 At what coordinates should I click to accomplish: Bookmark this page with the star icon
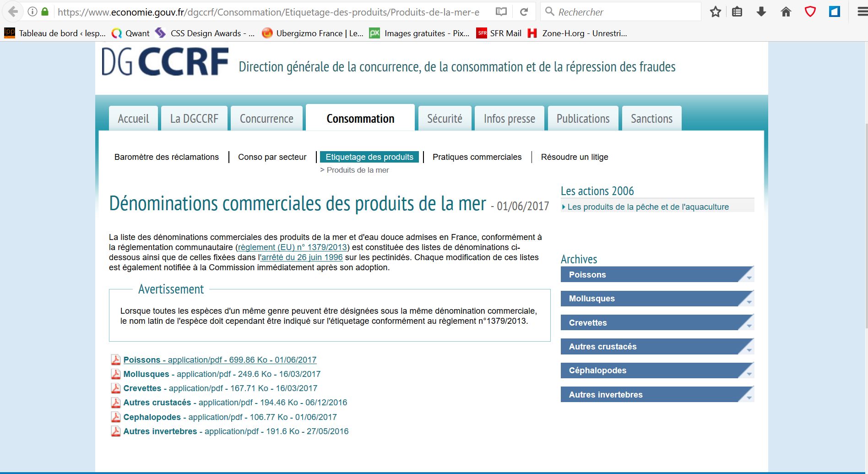[715, 12]
